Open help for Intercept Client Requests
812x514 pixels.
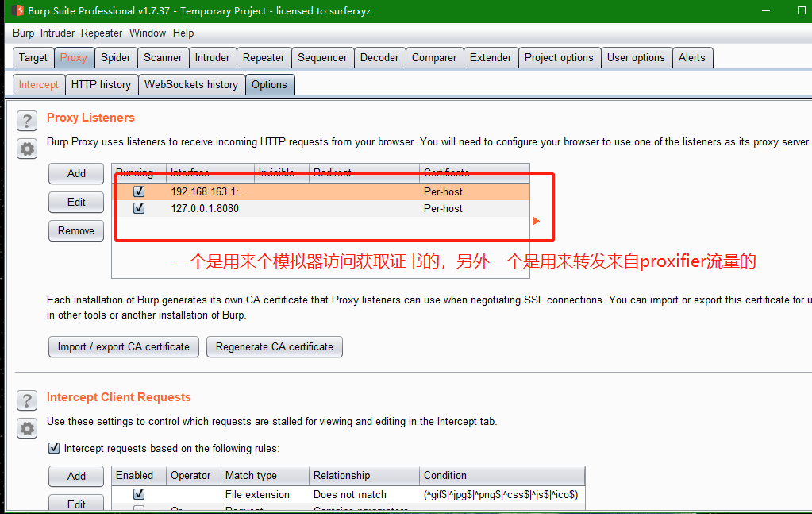[x=27, y=400]
